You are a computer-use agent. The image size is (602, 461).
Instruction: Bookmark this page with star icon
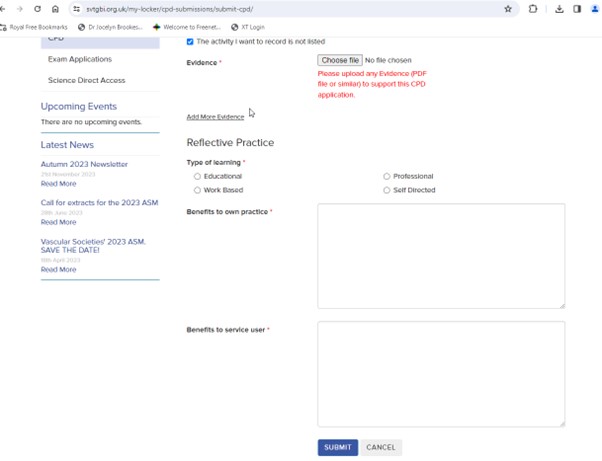[508, 9]
